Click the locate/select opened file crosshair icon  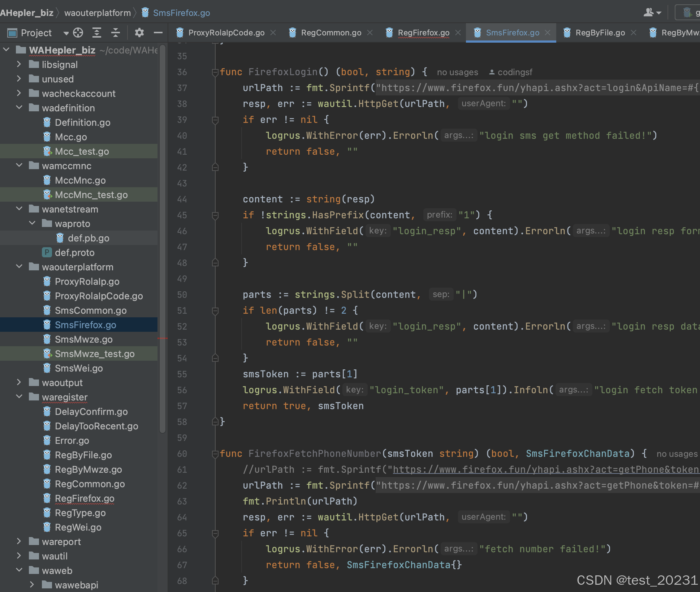(x=78, y=33)
